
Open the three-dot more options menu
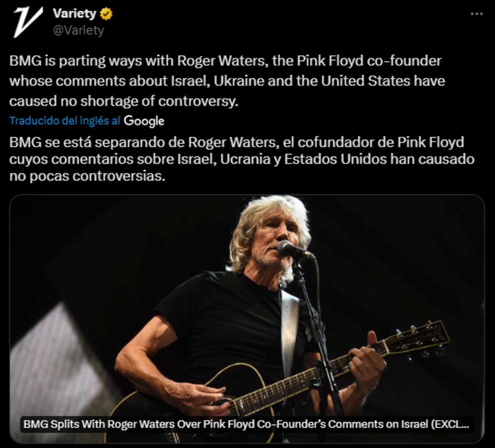point(476,14)
